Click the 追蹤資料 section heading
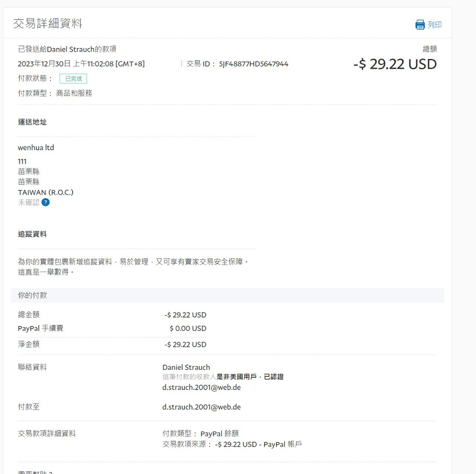Screen dimensions: 476x474 pyautogui.click(x=32, y=234)
